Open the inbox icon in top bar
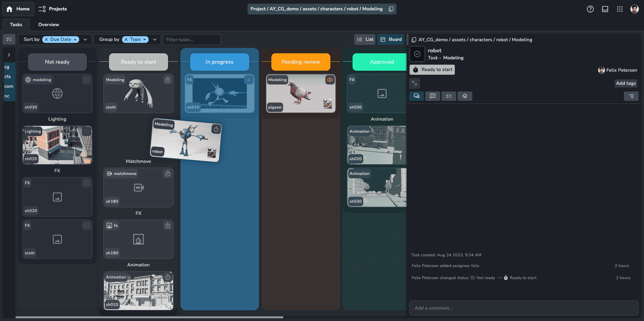The height and width of the screenshot is (321, 644). point(605,9)
